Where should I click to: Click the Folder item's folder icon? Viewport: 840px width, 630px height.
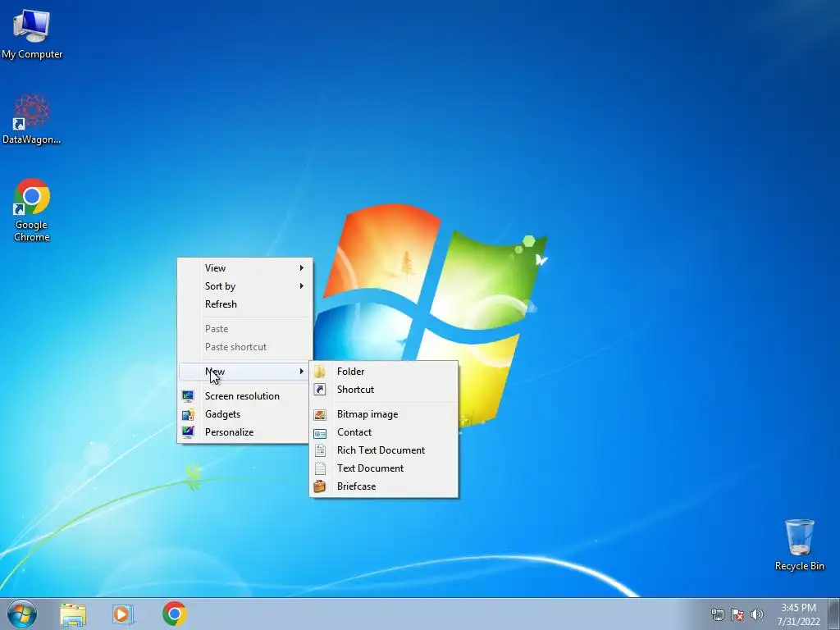(x=320, y=372)
